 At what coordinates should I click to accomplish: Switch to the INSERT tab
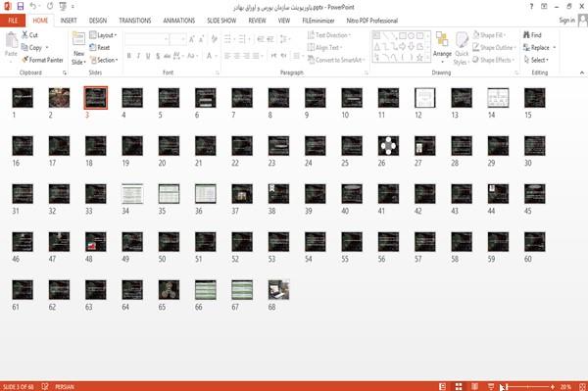[69, 21]
